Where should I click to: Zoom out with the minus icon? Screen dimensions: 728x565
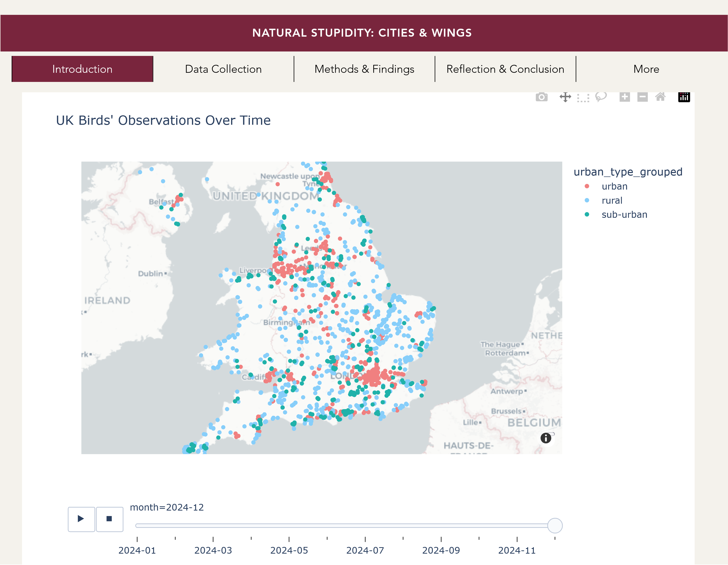(x=642, y=97)
